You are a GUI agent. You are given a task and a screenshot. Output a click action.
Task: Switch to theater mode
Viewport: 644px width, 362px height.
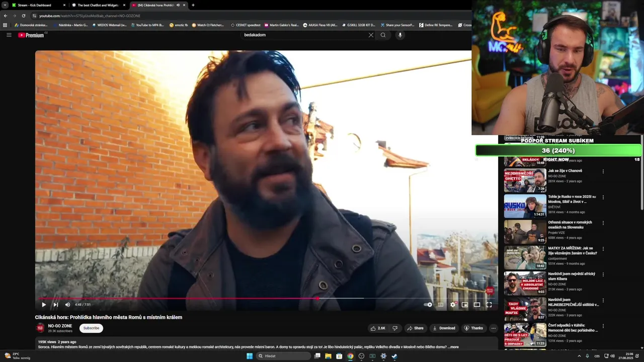click(x=477, y=305)
